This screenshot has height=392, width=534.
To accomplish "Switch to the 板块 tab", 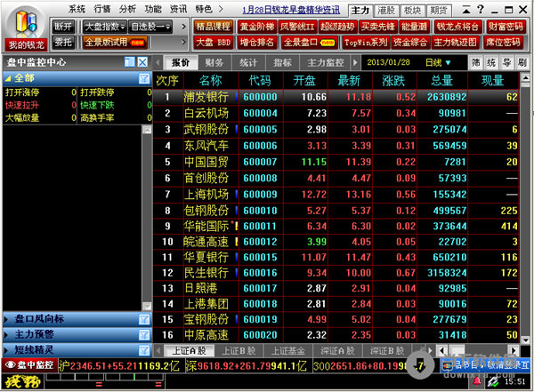I will (x=412, y=11).
